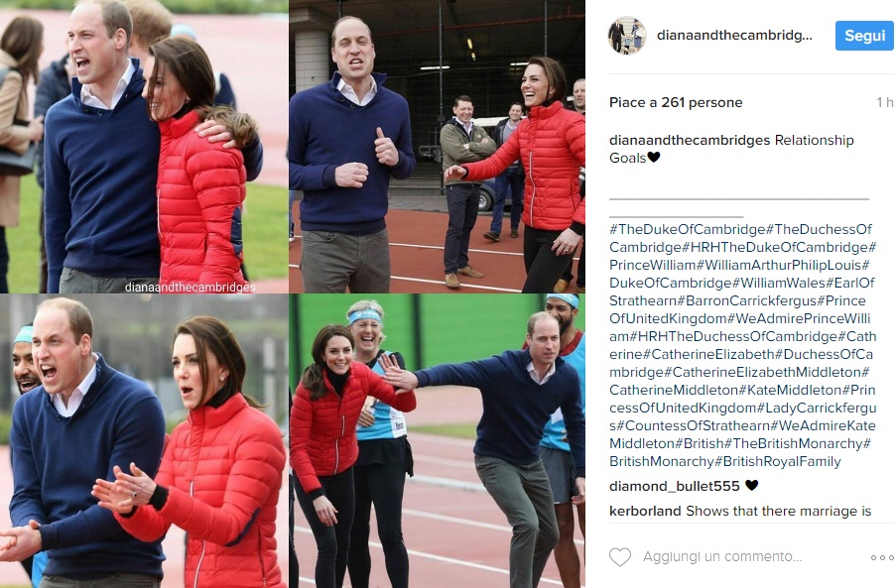Viewport: 896px width, 588px height.
Task: Click the bottom-left clapping photo
Action: click(x=144, y=441)
